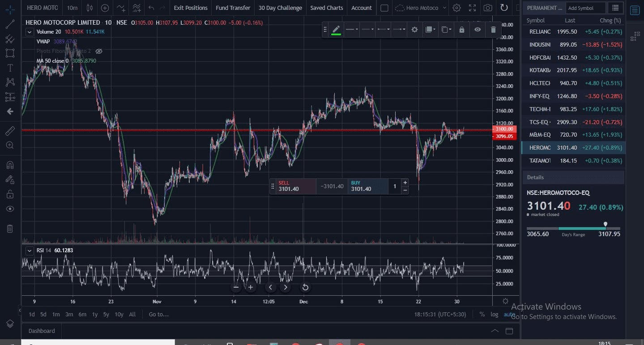Open indicator templates icon
This screenshot has height=345, width=644.
137,8
